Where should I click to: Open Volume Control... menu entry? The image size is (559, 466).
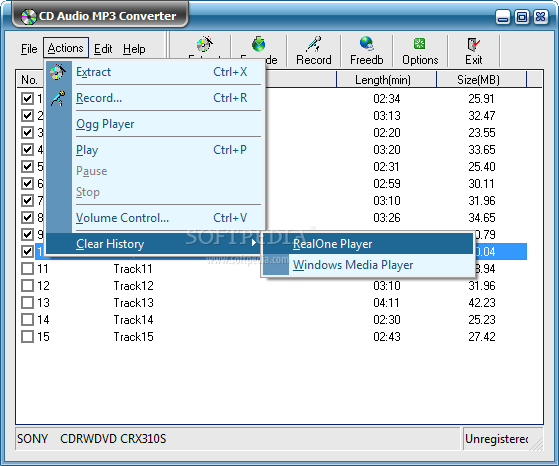(156, 218)
